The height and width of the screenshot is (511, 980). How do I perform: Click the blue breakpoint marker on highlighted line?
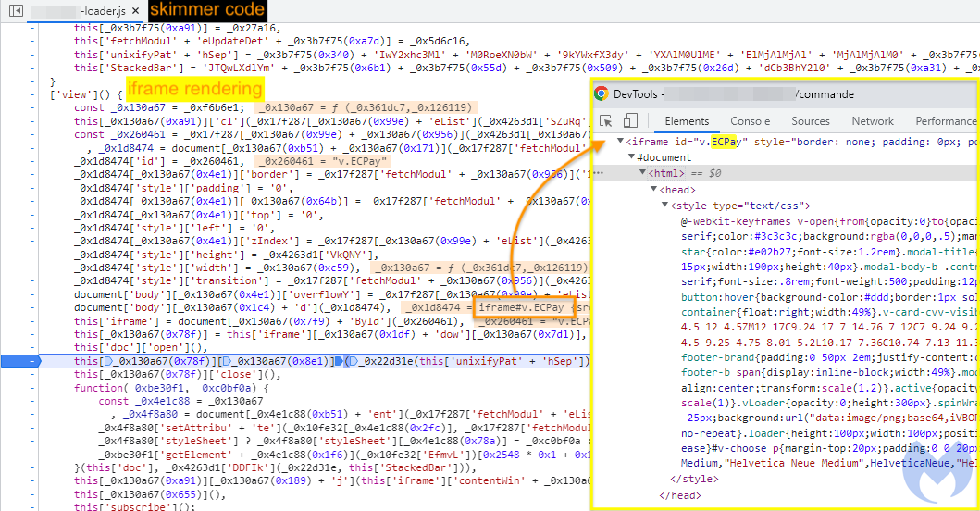point(34,360)
